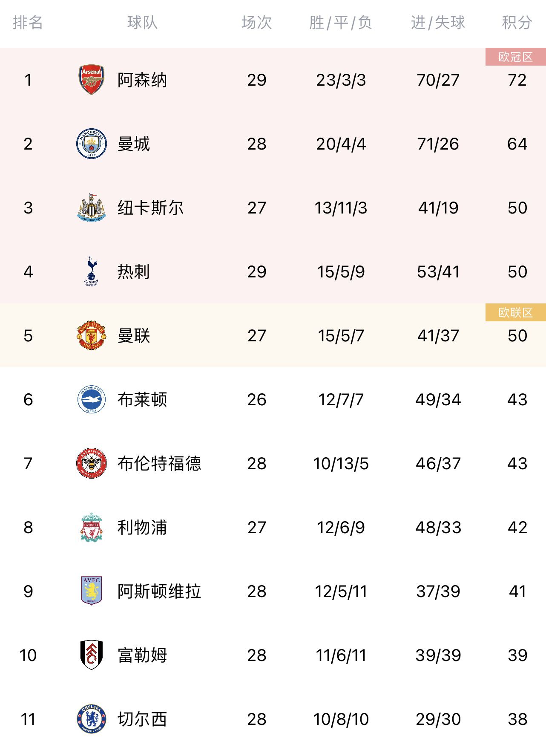Click the Liverpool club crest
546x756 pixels.
91,527
